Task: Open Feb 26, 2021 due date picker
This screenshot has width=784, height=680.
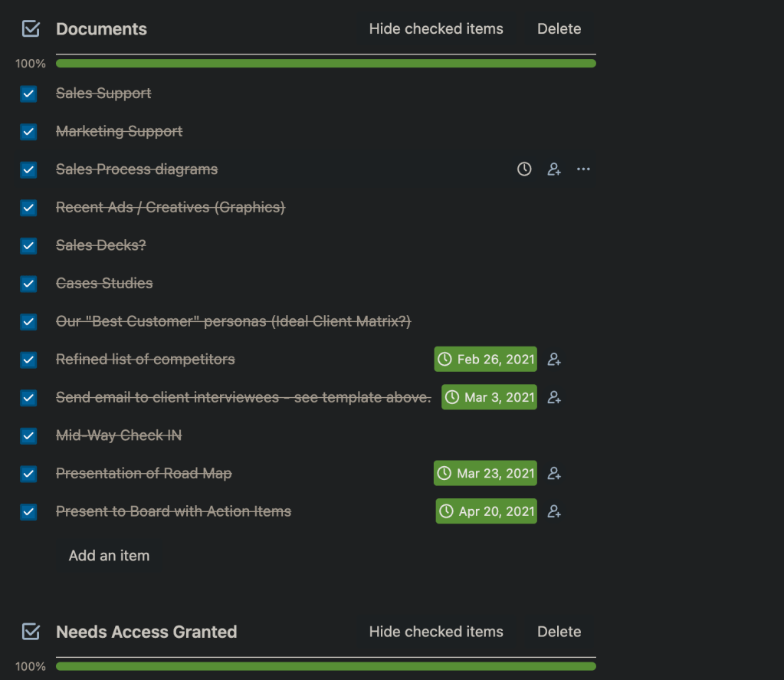Action: click(485, 360)
